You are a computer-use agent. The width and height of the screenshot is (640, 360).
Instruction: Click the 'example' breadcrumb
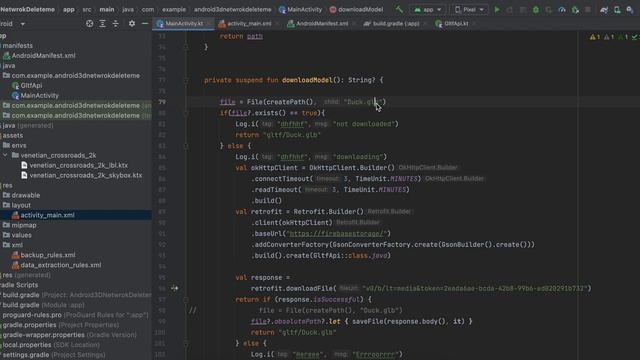(x=174, y=9)
